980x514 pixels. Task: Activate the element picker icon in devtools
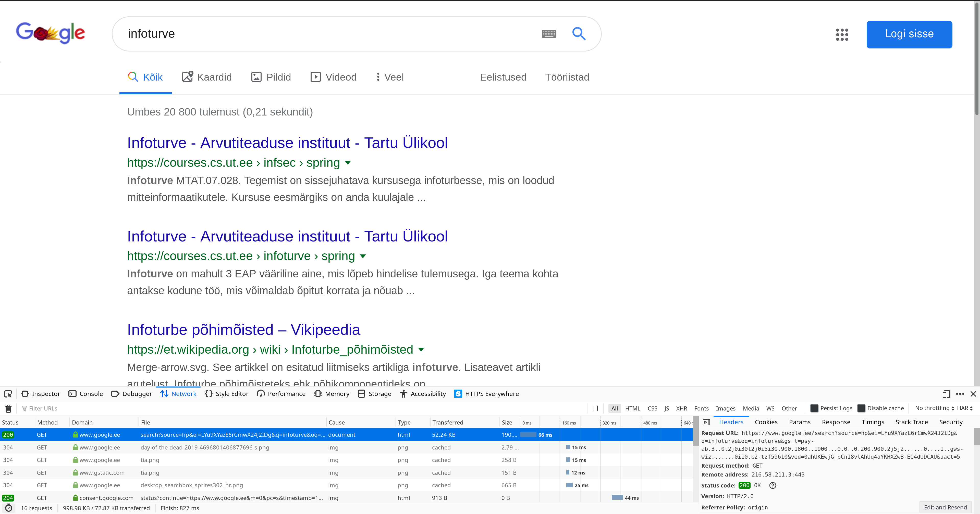click(8, 394)
